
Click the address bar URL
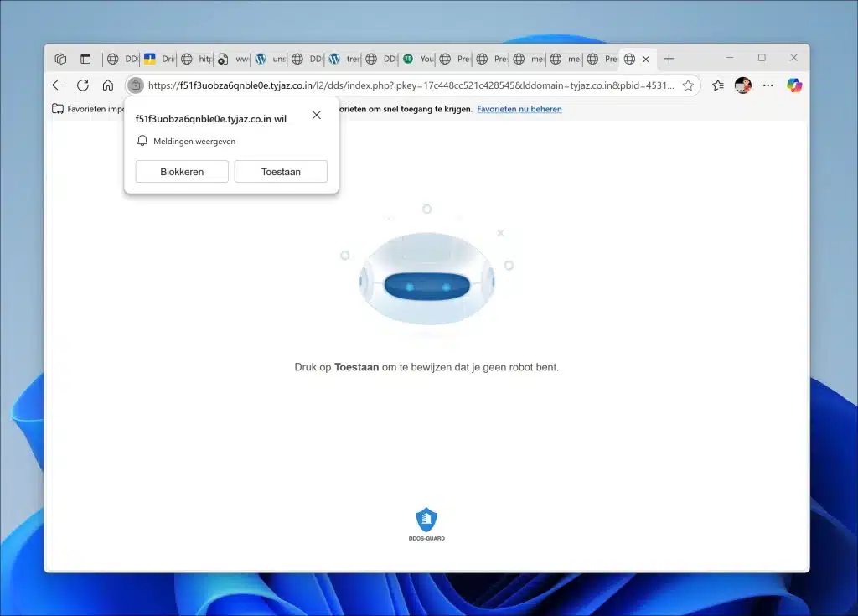tap(411, 85)
